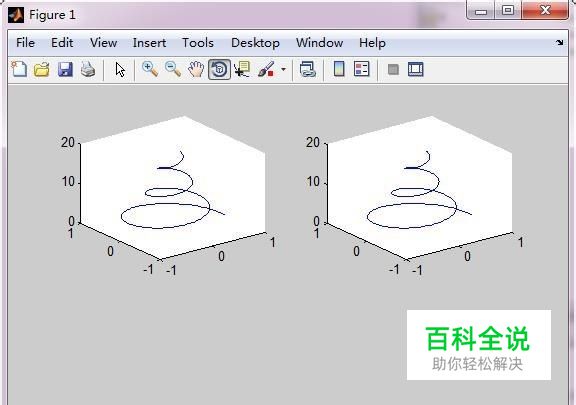Screen dimensions: 576x405
Task: Click the Hide Plot Tools icon
Action: tap(393, 69)
